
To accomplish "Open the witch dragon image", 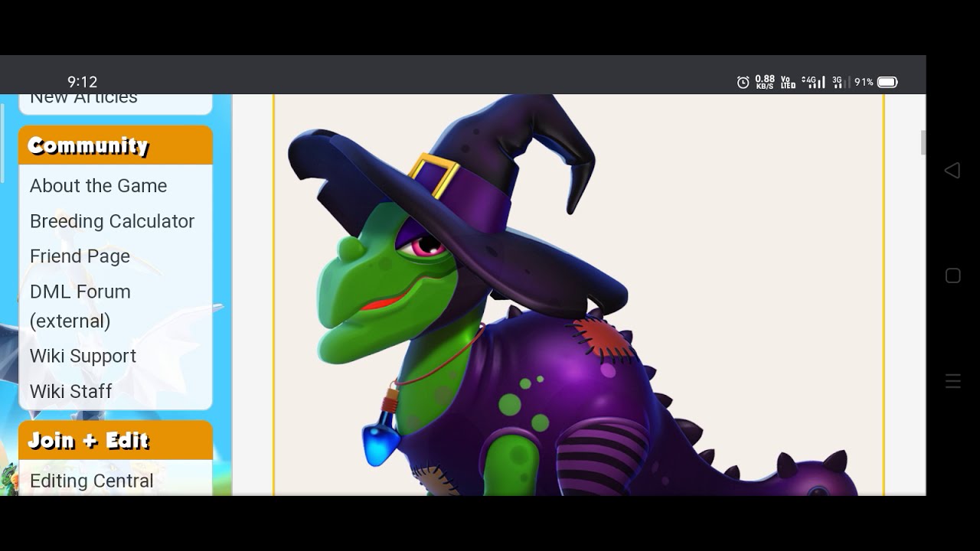I will click(x=579, y=295).
